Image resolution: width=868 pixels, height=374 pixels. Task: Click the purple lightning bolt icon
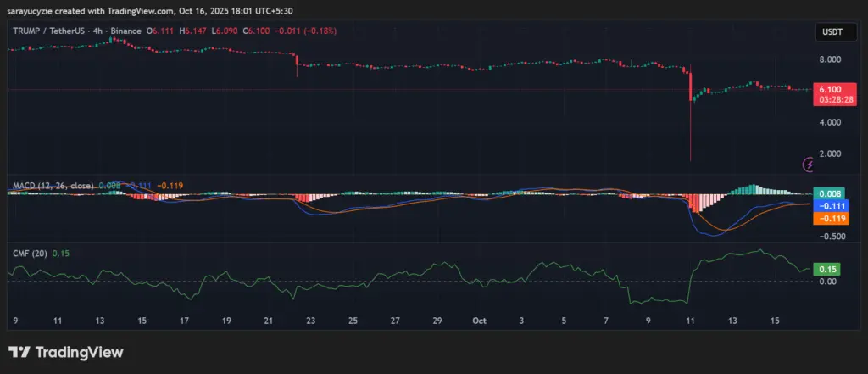coord(808,165)
